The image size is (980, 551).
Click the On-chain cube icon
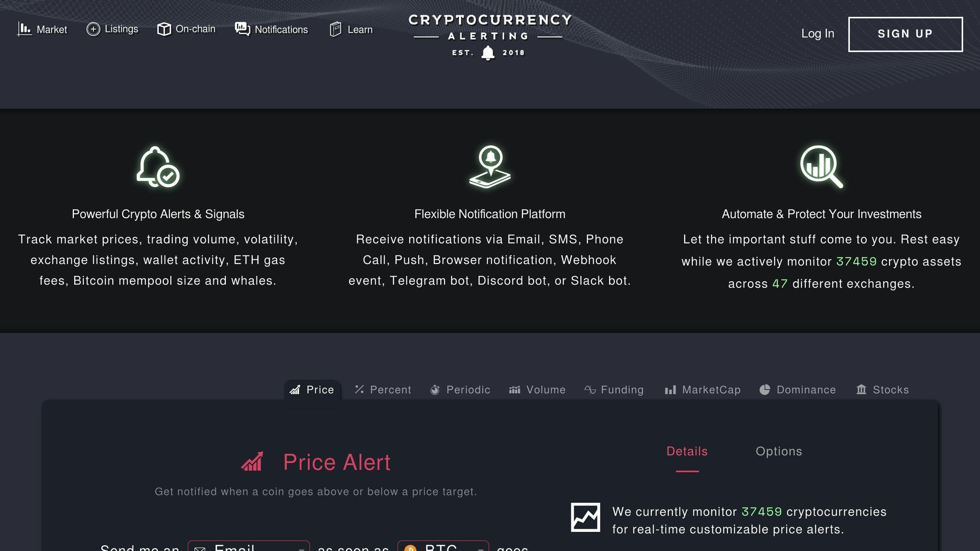click(165, 29)
